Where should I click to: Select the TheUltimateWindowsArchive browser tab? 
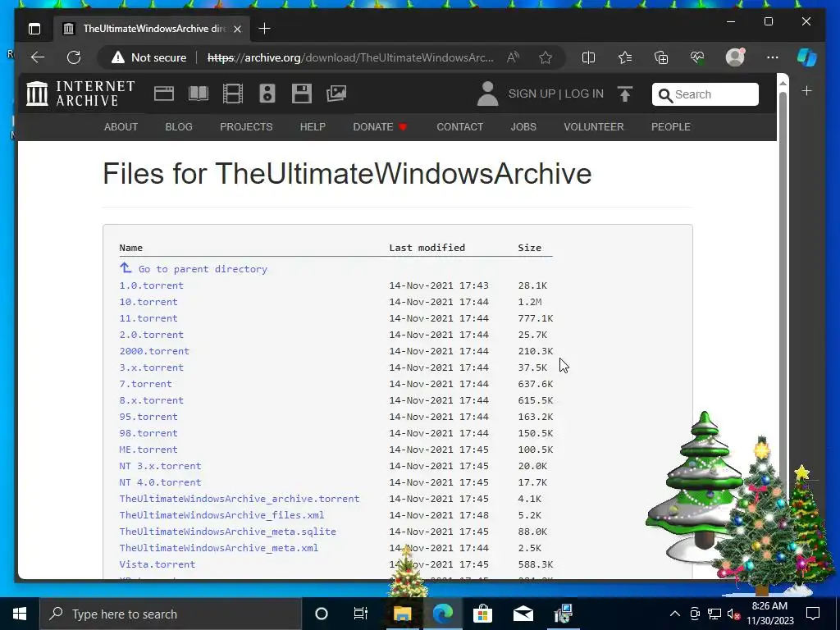[151, 29]
